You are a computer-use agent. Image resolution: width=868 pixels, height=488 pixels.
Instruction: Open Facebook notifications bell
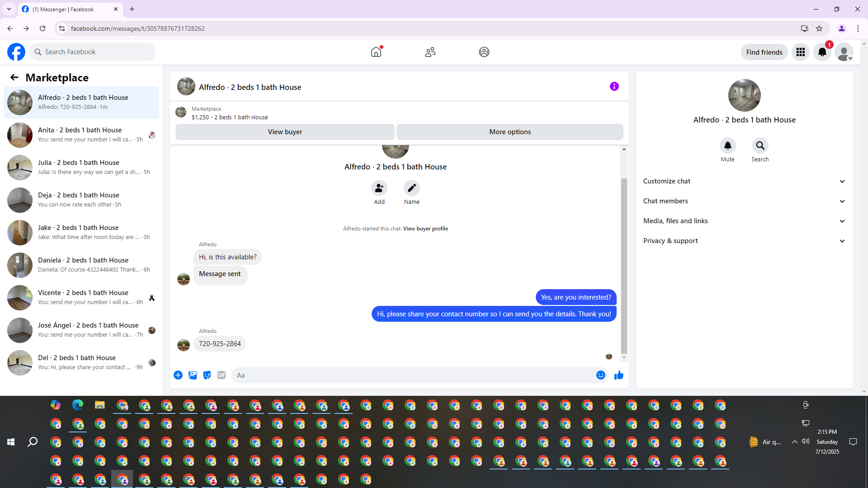coord(822,52)
